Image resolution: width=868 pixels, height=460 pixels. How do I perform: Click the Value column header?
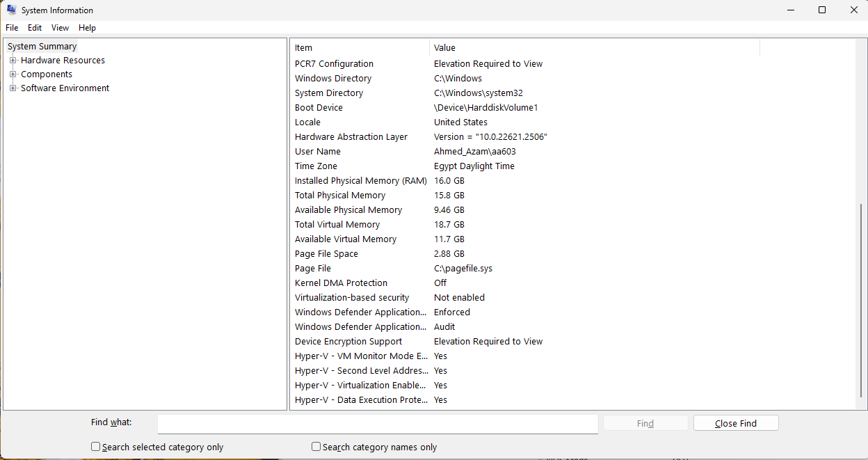(x=595, y=48)
